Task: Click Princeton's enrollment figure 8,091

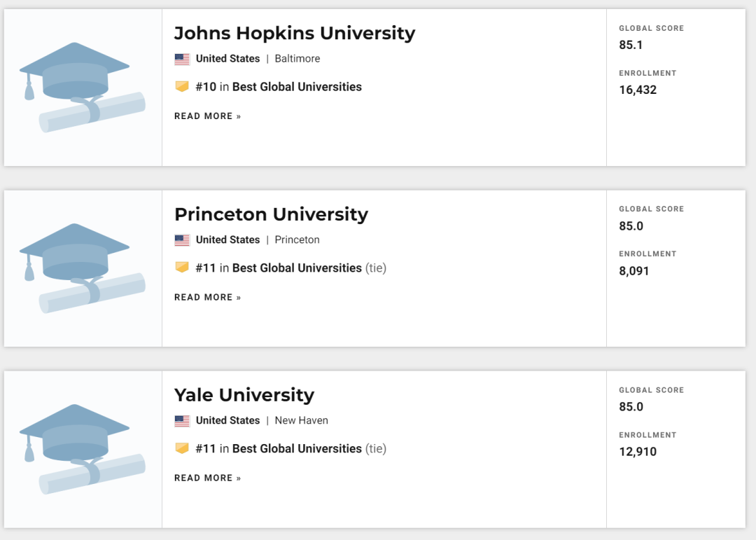Action: point(634,271)
